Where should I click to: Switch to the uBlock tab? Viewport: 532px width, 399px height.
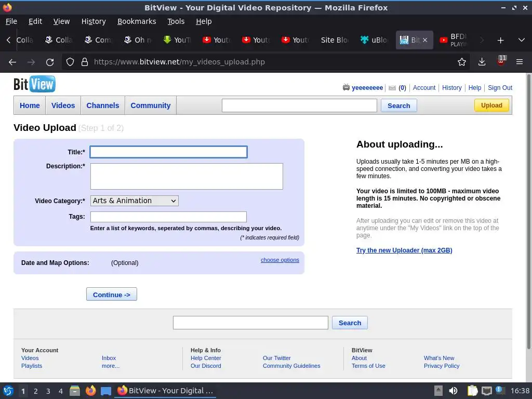[x=375, y=40]
